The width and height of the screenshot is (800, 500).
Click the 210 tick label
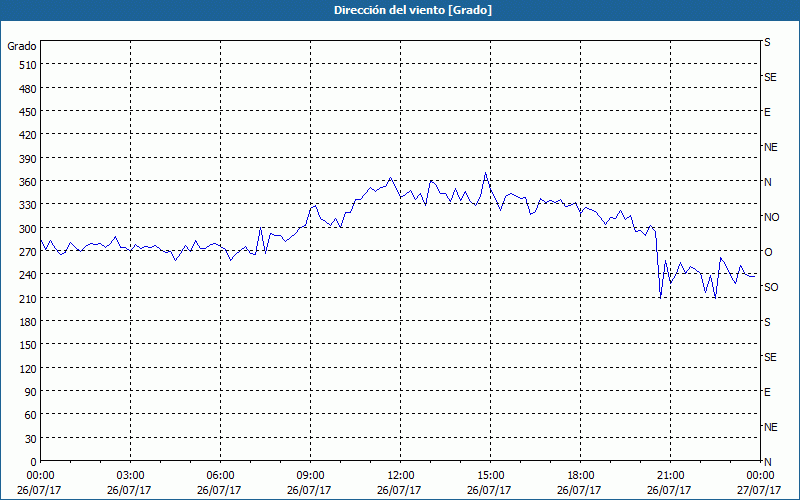point(28,298)
